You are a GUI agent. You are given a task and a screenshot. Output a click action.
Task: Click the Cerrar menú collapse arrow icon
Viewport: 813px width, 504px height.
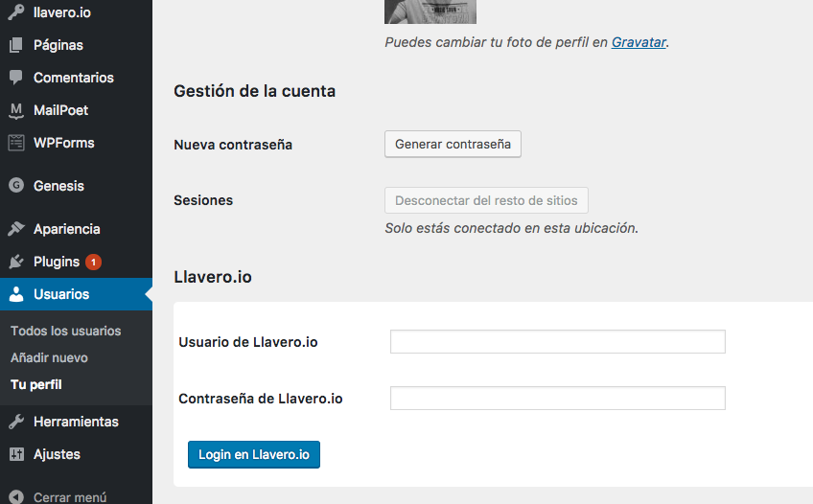point(16,497)
